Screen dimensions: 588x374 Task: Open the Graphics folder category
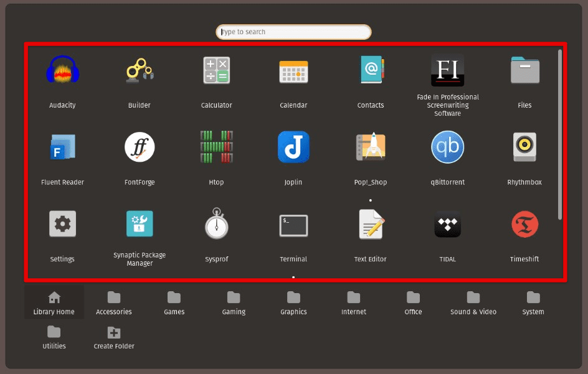(293, 302)
